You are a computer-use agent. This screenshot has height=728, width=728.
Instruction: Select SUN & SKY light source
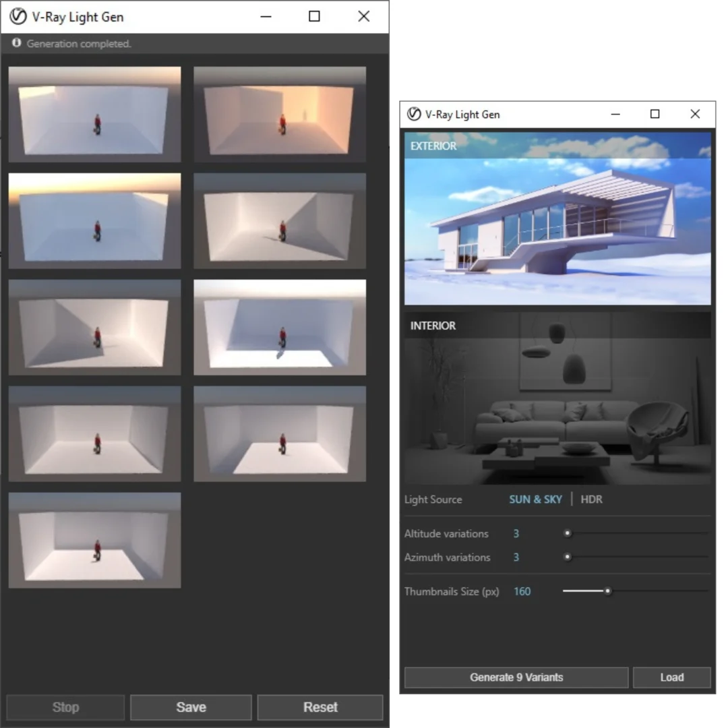[x=535, y=499]
